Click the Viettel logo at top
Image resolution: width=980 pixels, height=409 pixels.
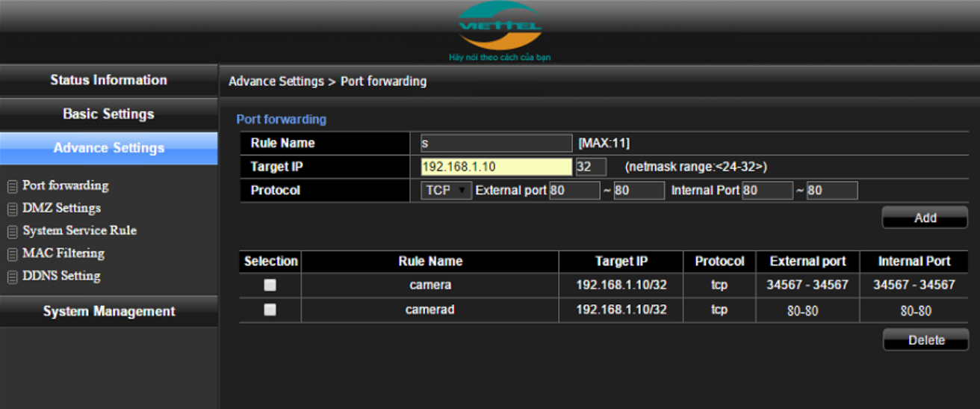pyautogui.click(x=500, y=28)
